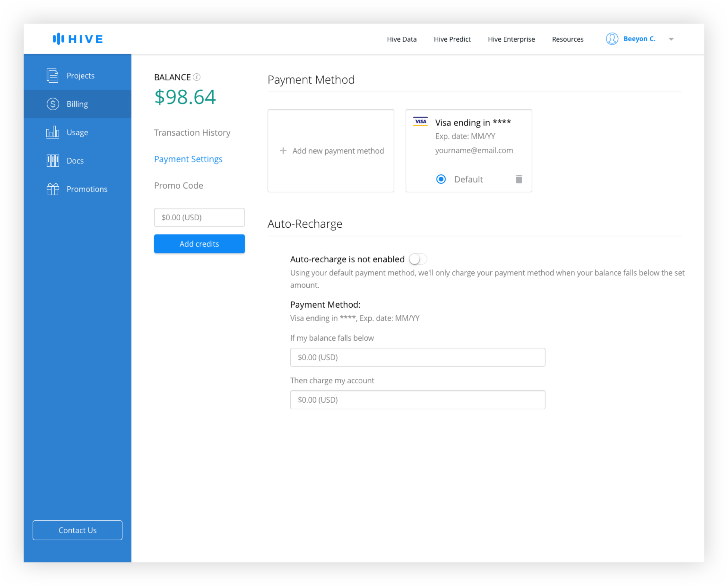Click the Promotions gift icon

point(53,189)
